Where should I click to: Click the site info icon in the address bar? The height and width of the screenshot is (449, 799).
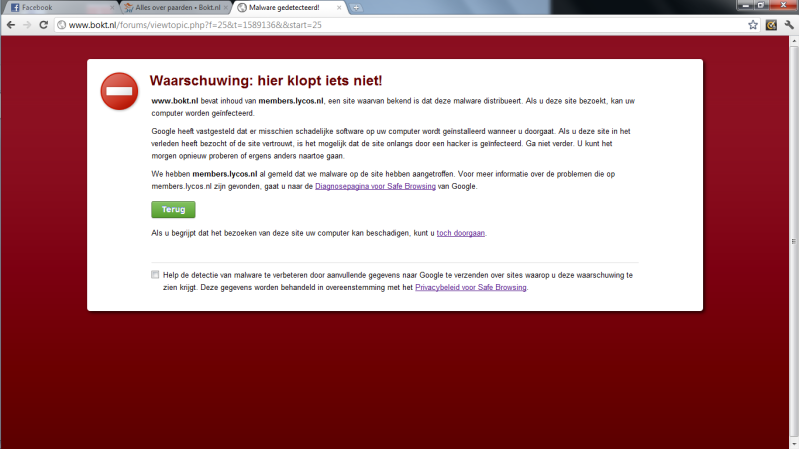tap(62, 24)
